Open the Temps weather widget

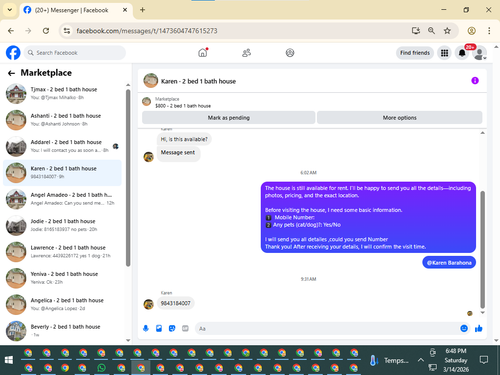[x=389, y=360]
